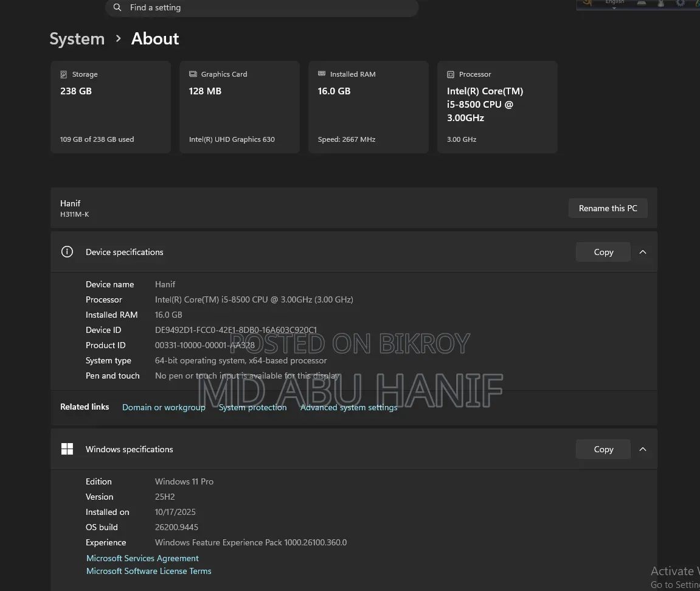Select the Device name value 'Hanif'

165,285
